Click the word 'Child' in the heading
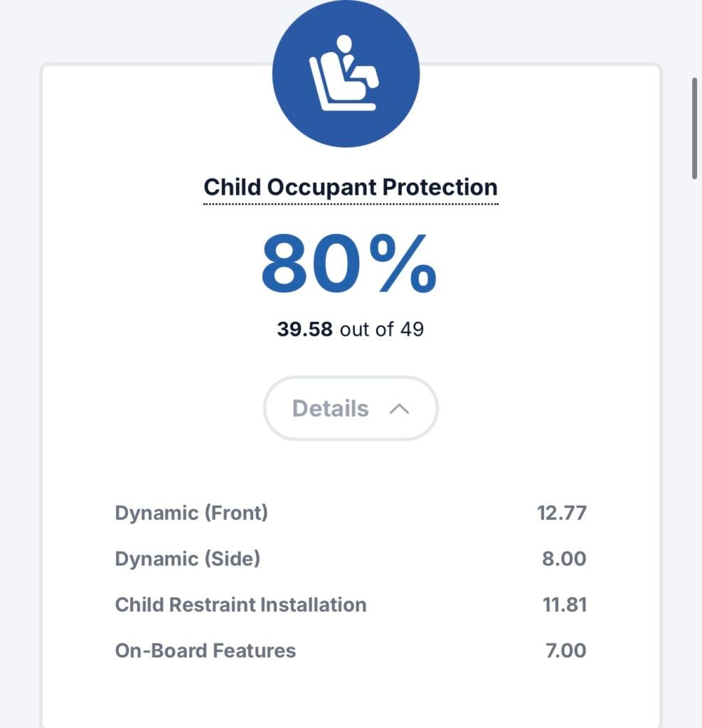Viewport: 702px width, 728px height. [232, 188]
